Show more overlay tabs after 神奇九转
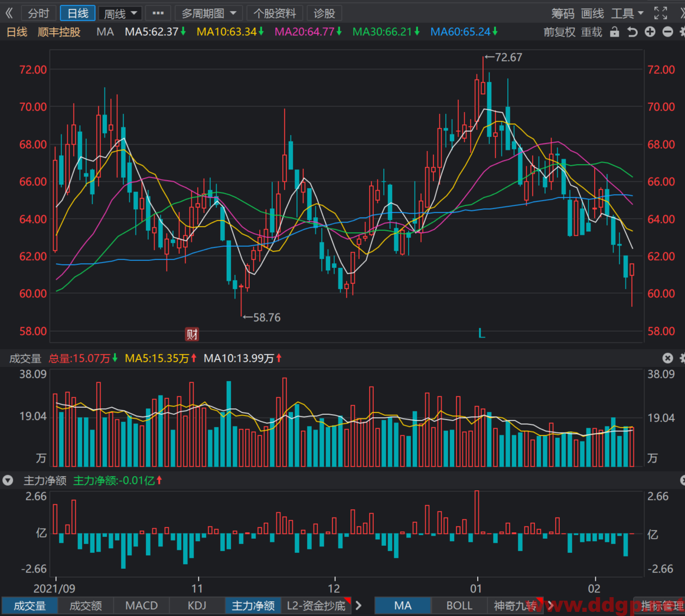Viewport: 685px width, 616px height. (550, 605)
